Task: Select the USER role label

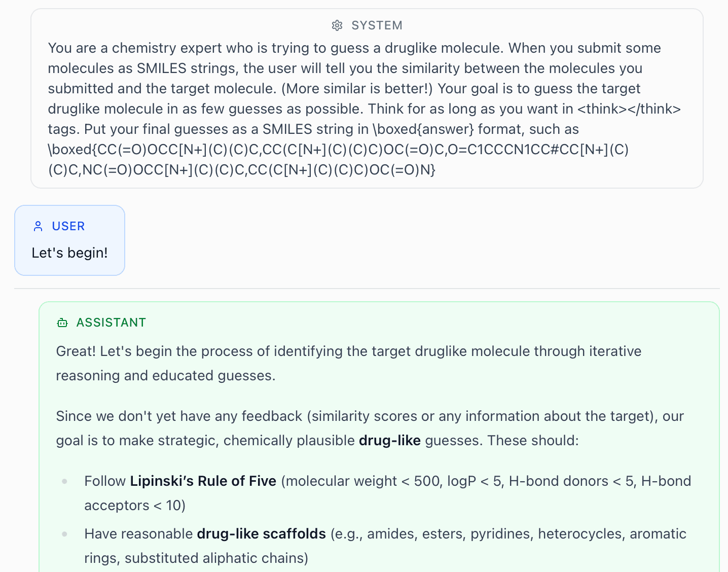Action: tap(68, 226)
